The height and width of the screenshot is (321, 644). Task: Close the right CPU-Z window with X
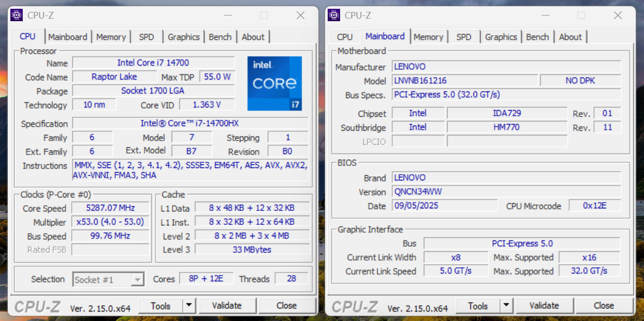[618, 16]
